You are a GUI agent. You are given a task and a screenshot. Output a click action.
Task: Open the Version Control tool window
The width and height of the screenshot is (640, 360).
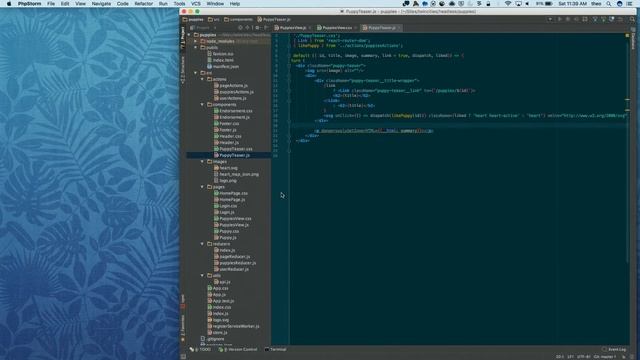[x=238, y=350]
